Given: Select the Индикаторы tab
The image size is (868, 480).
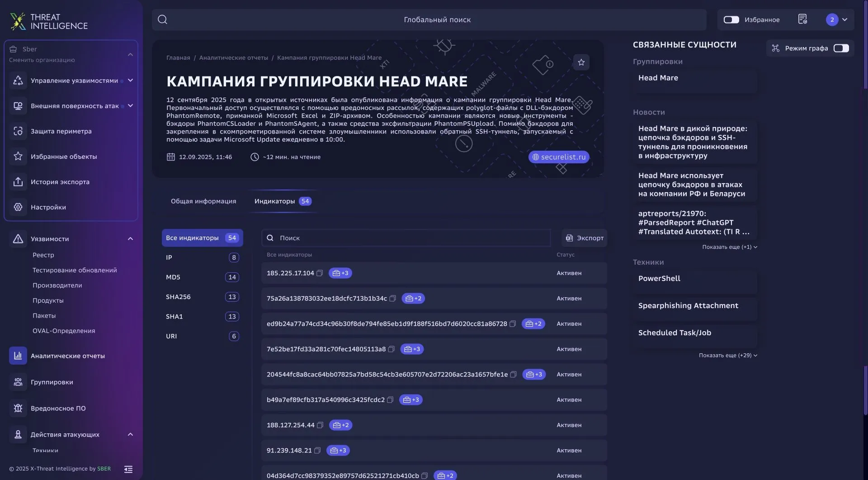Looking at the screenshot, I should pos(283,201).
